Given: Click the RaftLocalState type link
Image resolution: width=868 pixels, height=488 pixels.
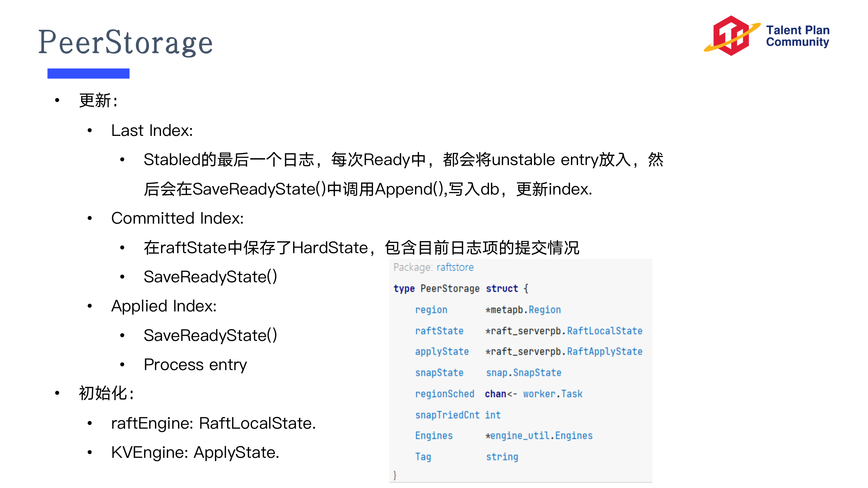Looking at the screenshot, I should (605, 331).
